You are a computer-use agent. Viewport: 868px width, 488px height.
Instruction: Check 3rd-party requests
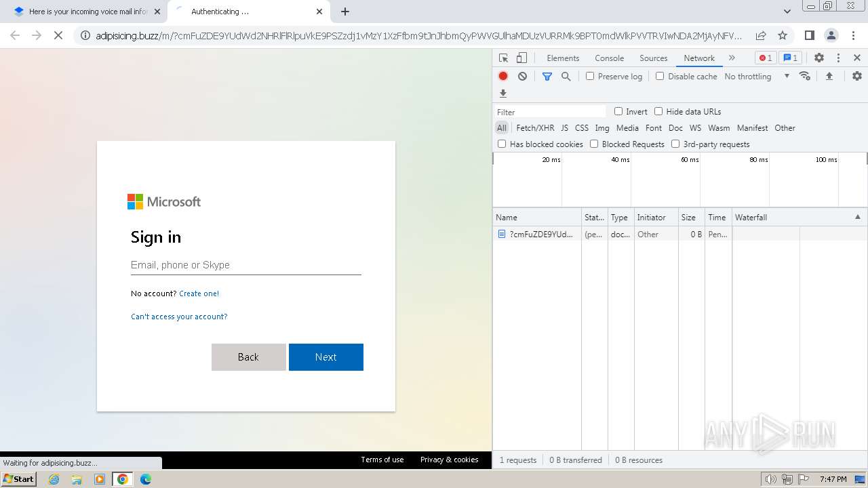(x=675, y=144)
